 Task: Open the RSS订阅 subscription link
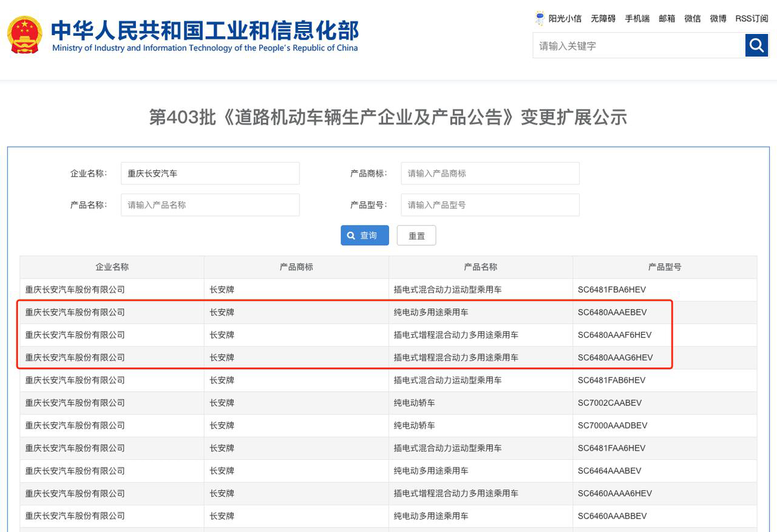[x=752, y=19]
